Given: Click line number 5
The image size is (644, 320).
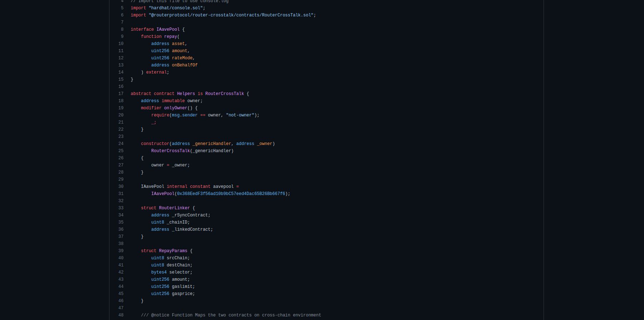Looking at the screenshot, I should point(122,8).
